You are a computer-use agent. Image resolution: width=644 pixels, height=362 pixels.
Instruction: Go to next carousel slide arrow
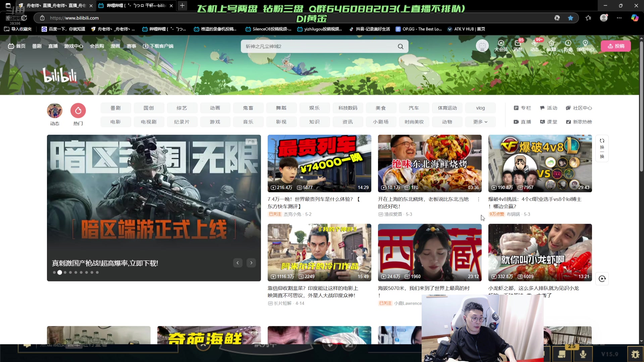coord(251,263)
